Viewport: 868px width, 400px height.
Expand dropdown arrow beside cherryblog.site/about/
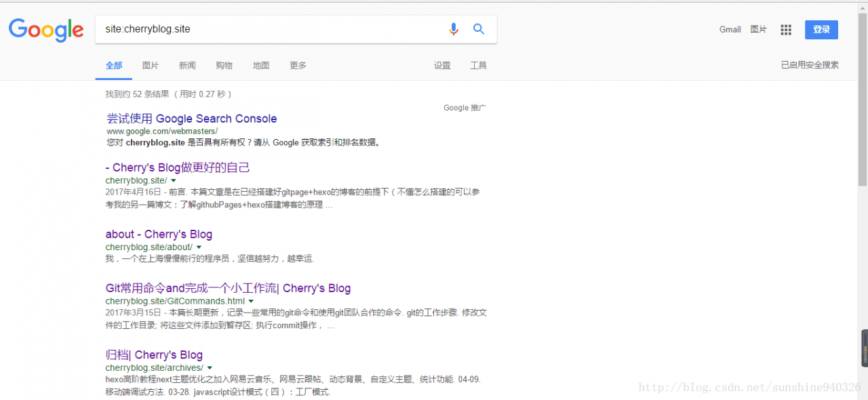(x=199, y=247)
